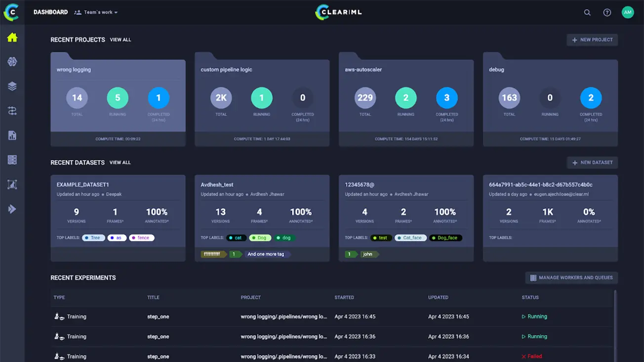Select the Datasets icon in the sidebar

(x=11, y=85)
